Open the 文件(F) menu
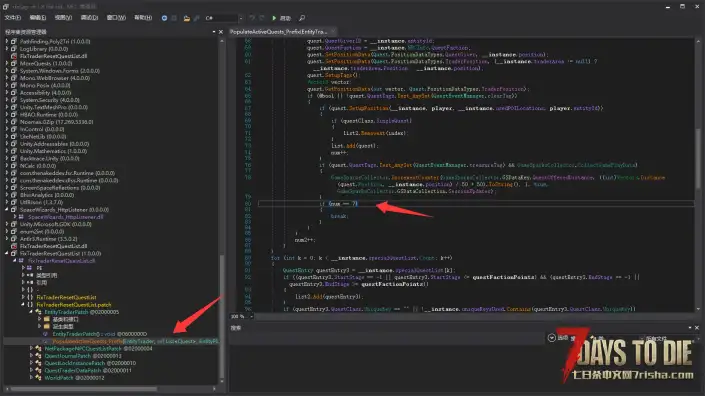 [x=13, y=18]
